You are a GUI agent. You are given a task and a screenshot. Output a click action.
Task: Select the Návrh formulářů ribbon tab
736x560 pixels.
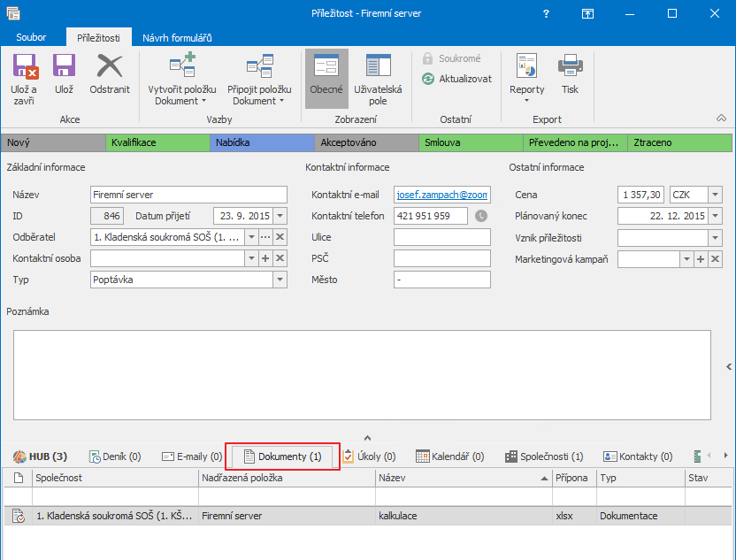pos(177,37)
